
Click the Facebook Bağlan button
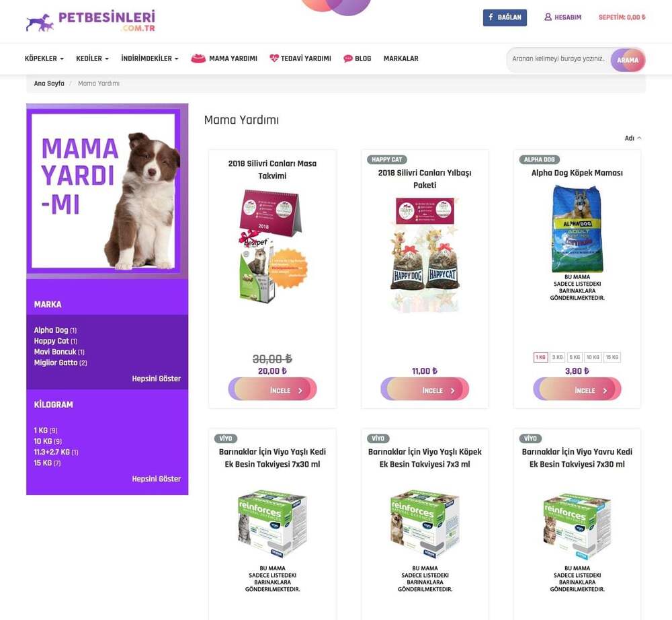click(505, 17)
